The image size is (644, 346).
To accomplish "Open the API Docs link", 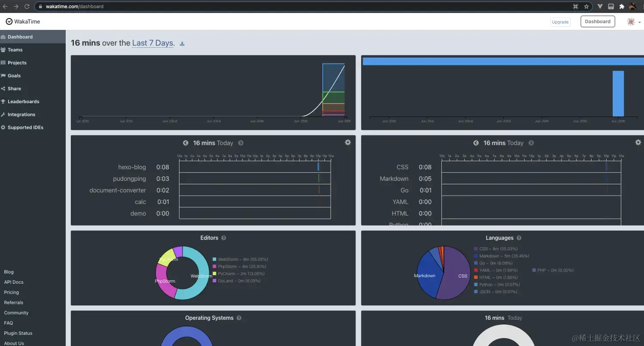I will click(14, 282).
